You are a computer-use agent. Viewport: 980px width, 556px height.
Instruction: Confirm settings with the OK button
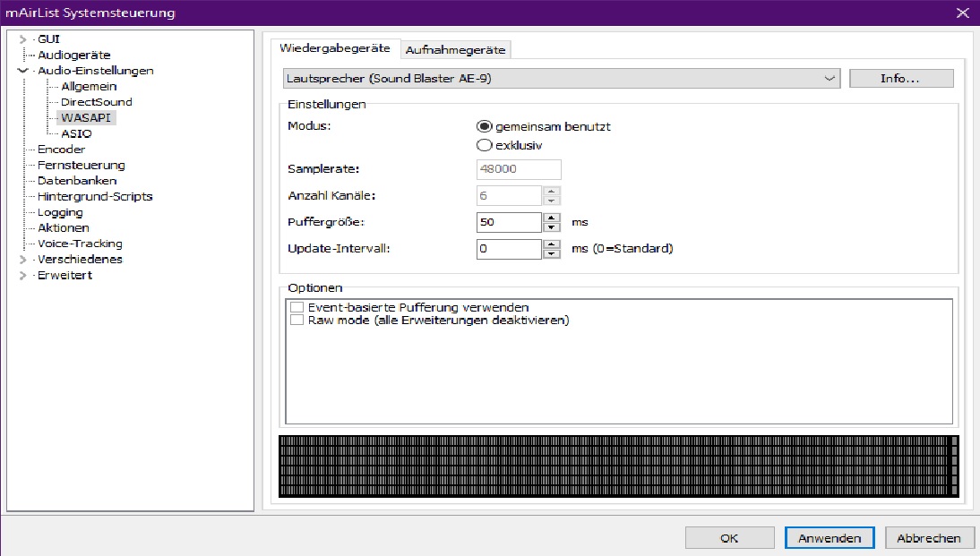pyautogui.click(x=729, y=538)
